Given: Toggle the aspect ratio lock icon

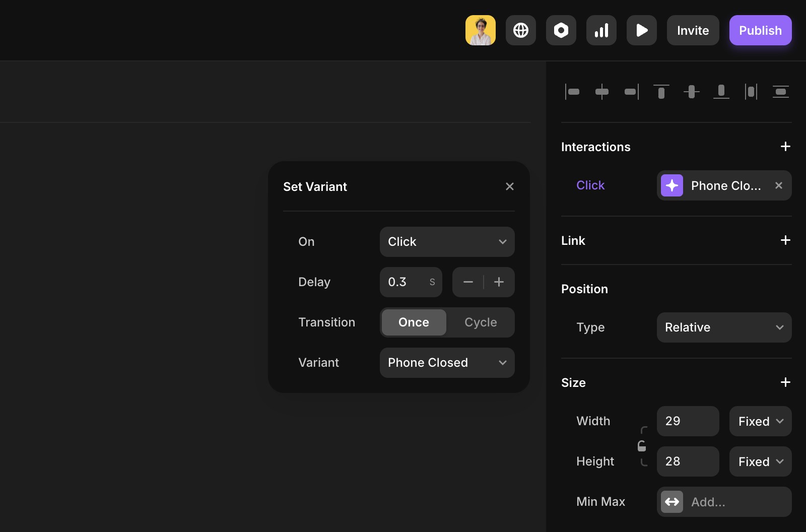Looking at the screenshot, I should 642,446.
